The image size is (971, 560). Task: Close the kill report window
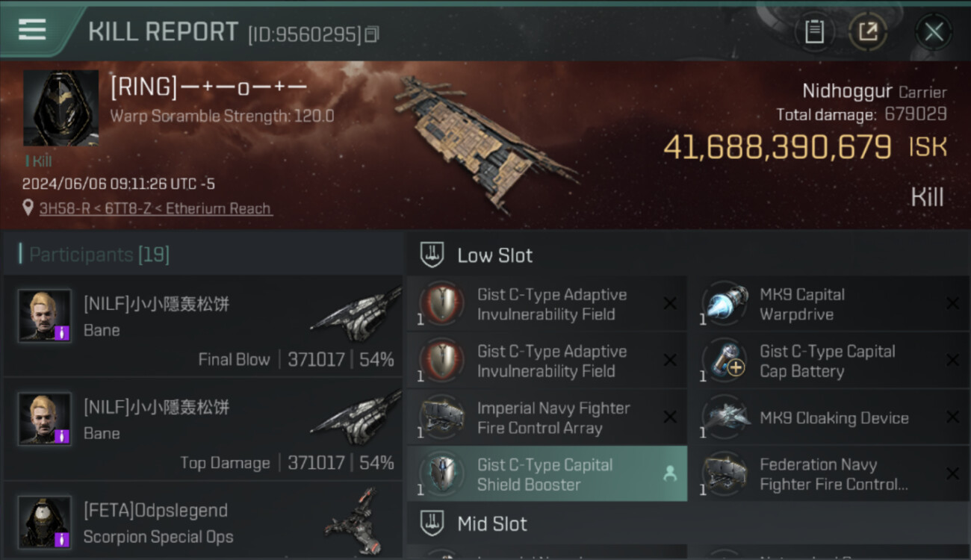tap(934, 31)
